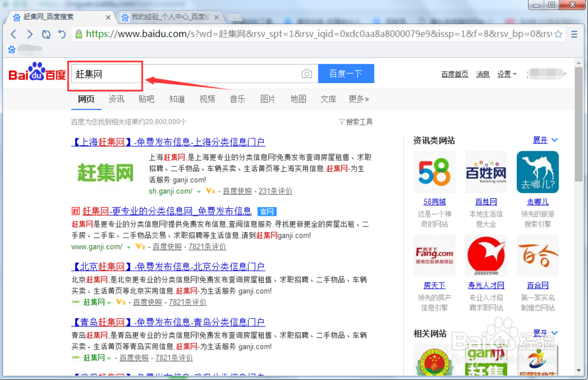
Task: Switch to the 我的经验_个人中心 tab
Action: point(171,17)
